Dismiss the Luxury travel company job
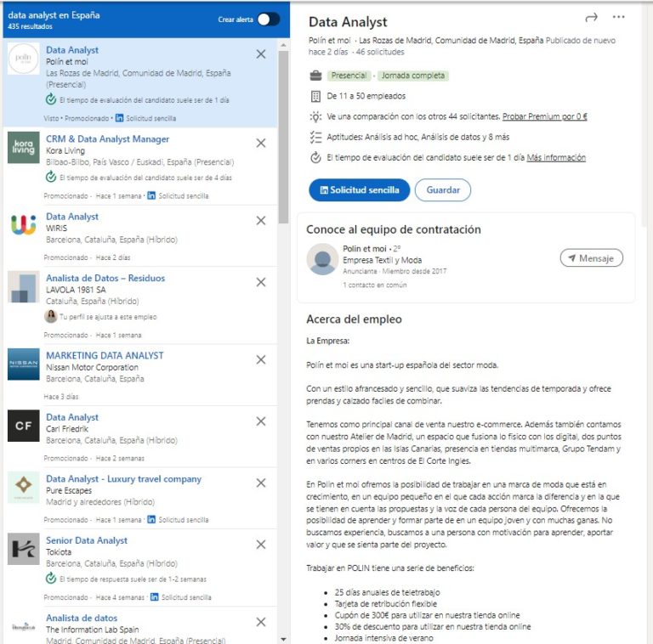The image size is (653, 644). coord(261,483)
